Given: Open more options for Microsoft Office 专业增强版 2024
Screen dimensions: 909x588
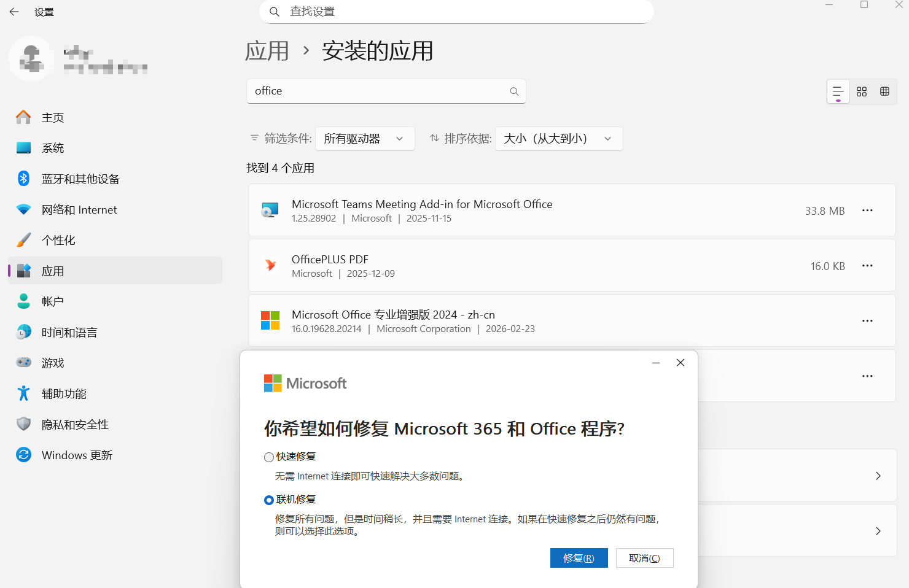Looking at the screenshot, I should coord(867,321).
